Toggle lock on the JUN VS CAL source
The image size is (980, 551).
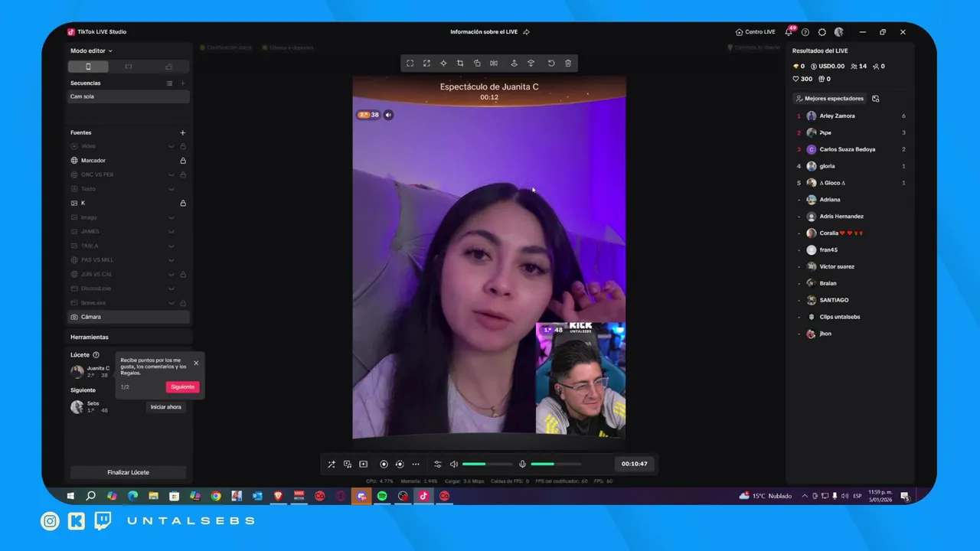tap(183, 274)
